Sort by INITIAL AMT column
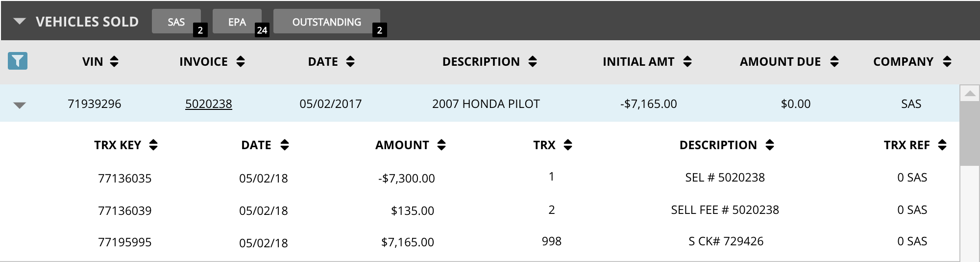Viewport: 980px width, 262px height. pos(687,62)
